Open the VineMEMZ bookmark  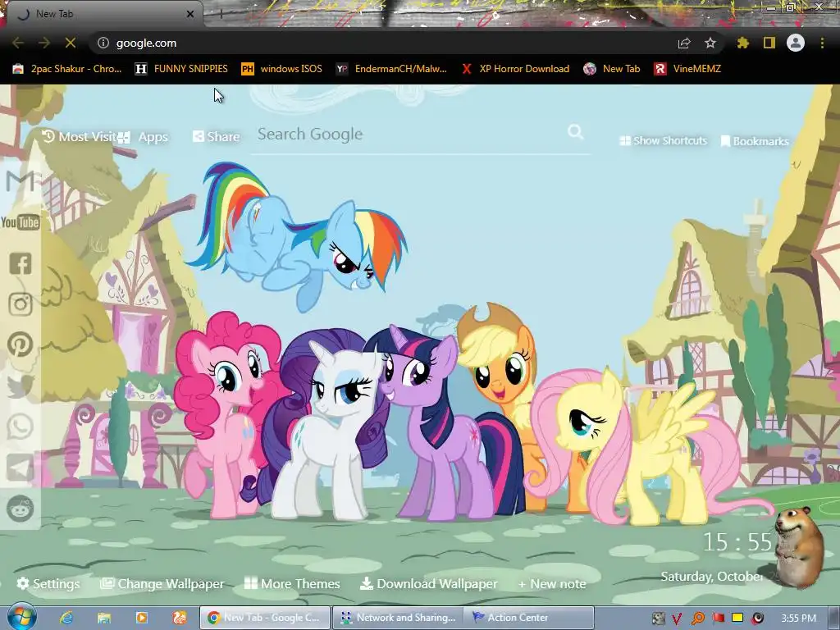pyautogui.click(x=687, y=69)
